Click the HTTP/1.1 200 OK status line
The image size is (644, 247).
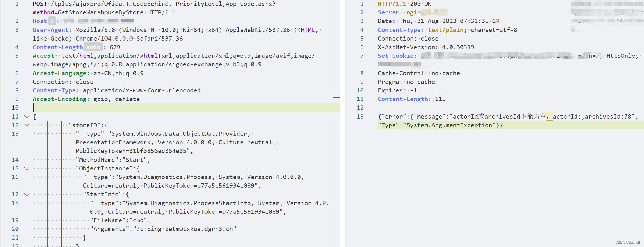pos(405,4)
